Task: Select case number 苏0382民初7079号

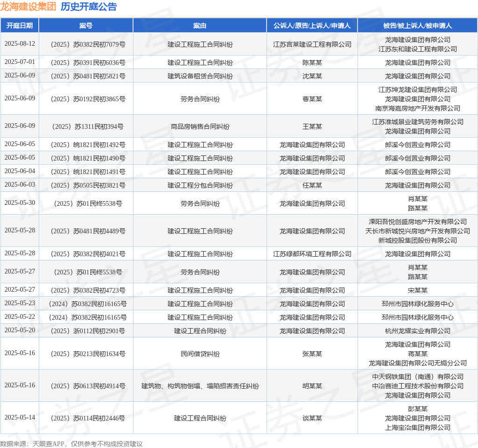Action: (x=88, y=44)
